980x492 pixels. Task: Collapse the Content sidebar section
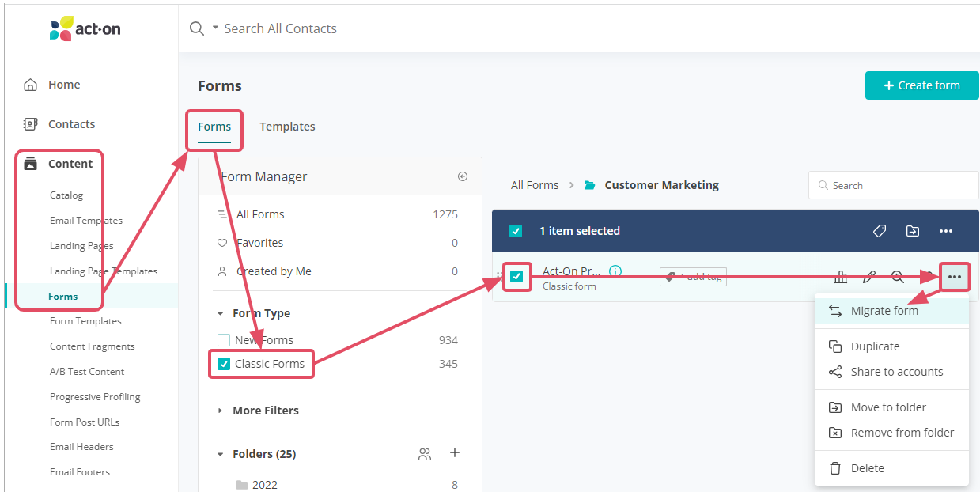70,164
